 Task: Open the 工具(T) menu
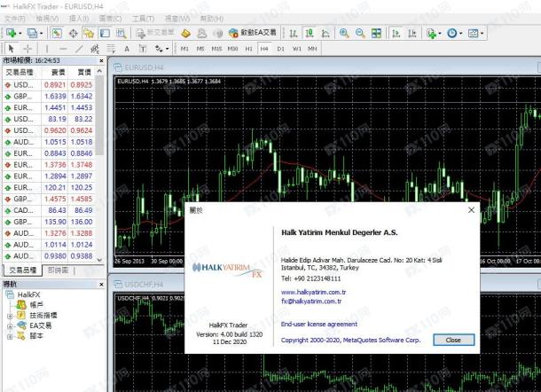click(x=144, y=19)
